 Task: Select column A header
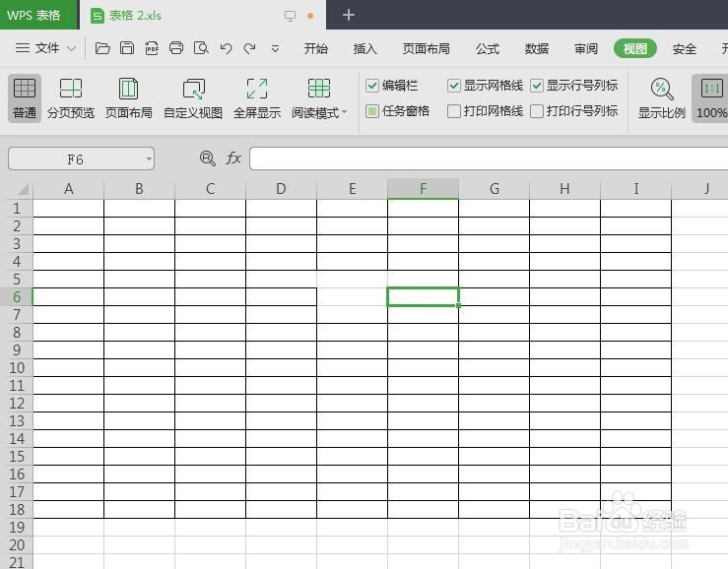[69, 189]
